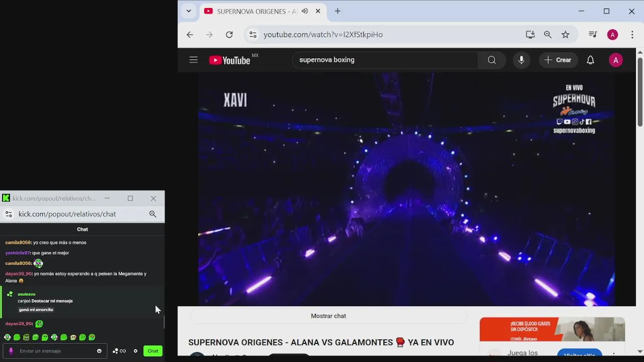The width and height of the screenshot is (644, 362).
Task: Open a new Chrome tab
Action: (338, 11)
